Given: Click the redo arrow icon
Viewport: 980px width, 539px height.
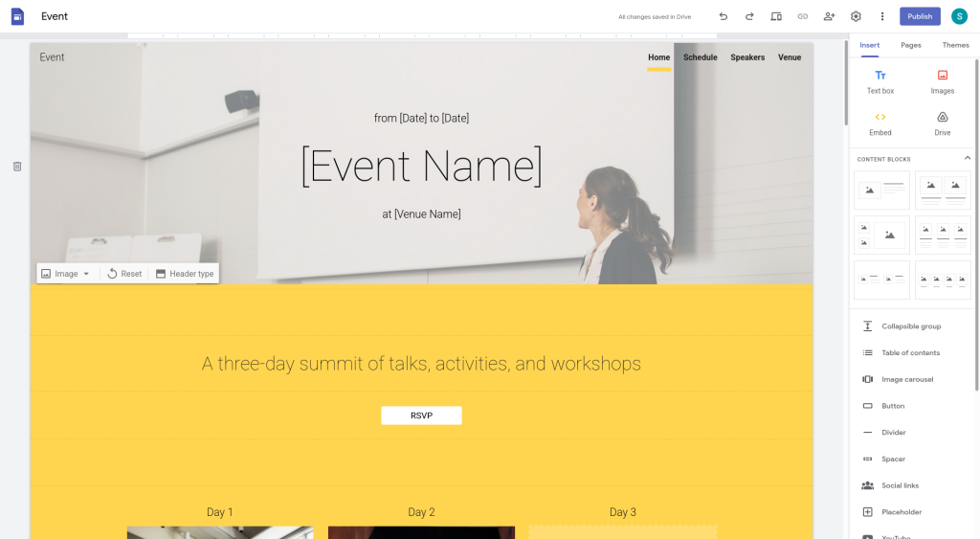Looking at the screenshot, I should [x=749, y=16].
